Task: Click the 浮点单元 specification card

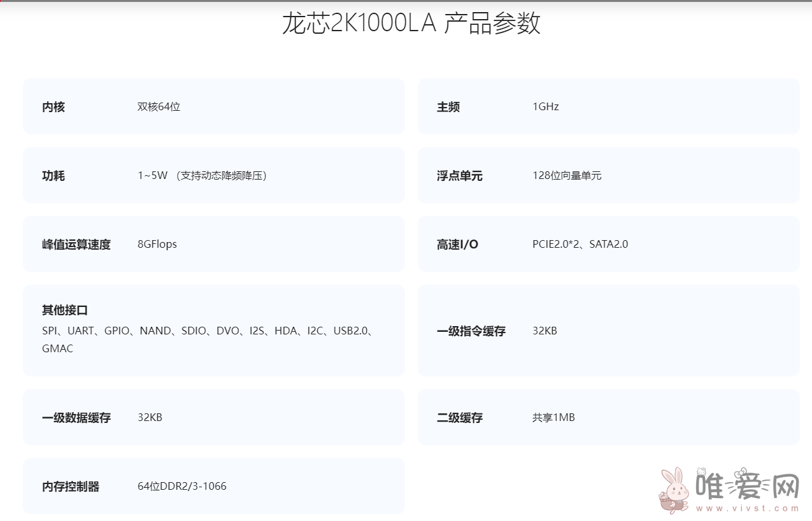Action: tap(608, 175)
